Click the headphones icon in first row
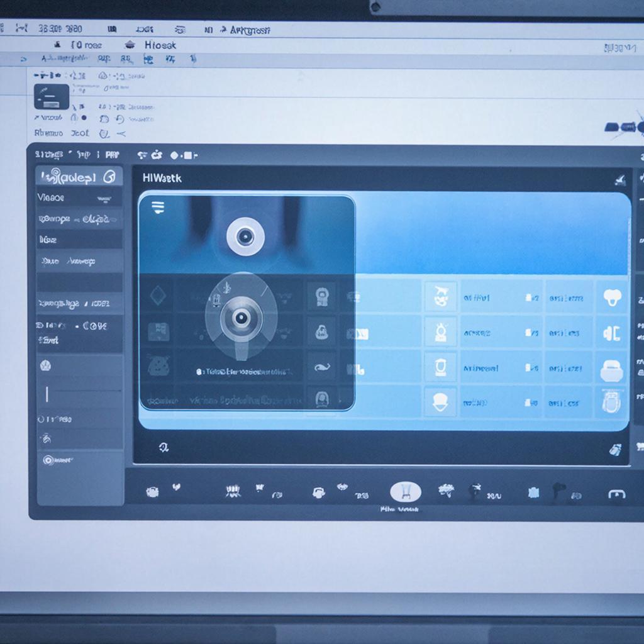Image resolution: width=644 pixels, height=644 pixels. (612, 297)
